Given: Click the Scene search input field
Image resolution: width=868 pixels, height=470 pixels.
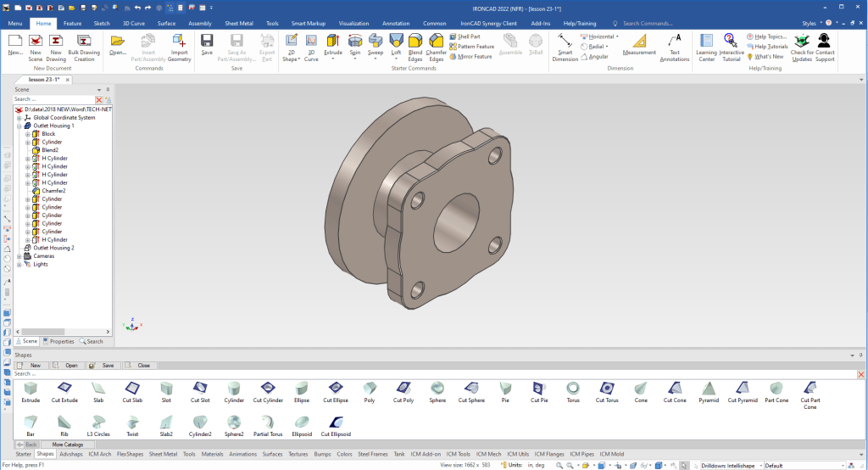Looking at the screenshot, I should pos(53,99).
